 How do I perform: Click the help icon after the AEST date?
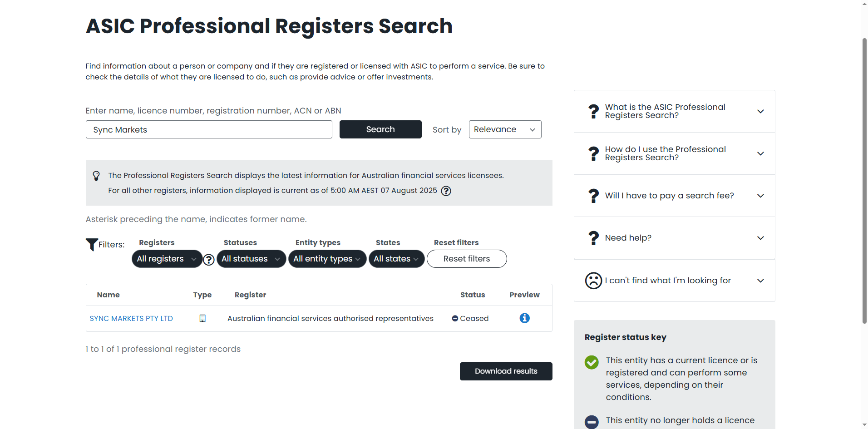pyautogui.click(x=446, y=191)
